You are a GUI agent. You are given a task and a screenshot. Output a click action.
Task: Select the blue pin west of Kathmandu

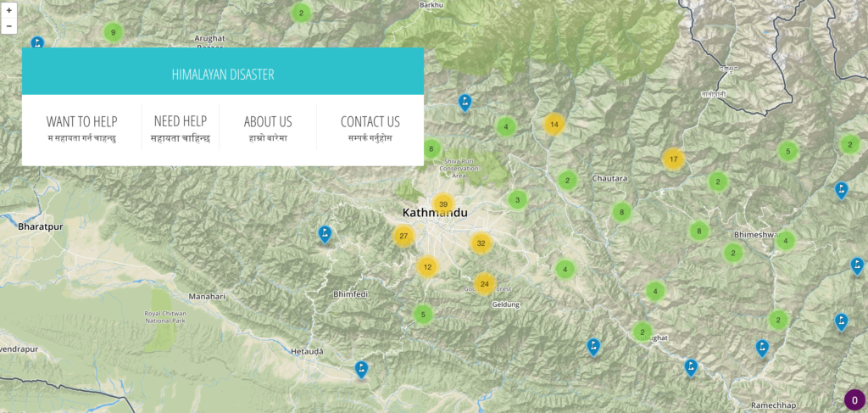pos(325,233)
